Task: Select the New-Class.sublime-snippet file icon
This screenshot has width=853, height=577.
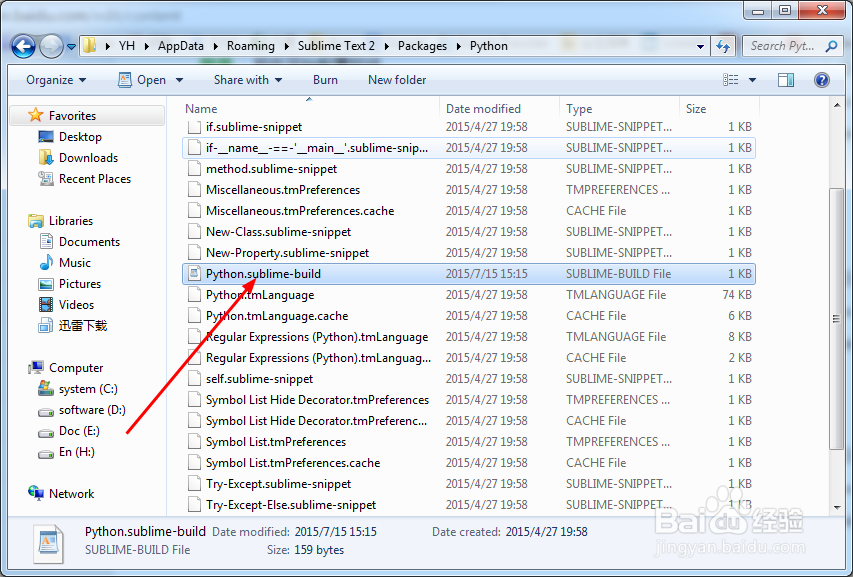Action: (194, 232)
